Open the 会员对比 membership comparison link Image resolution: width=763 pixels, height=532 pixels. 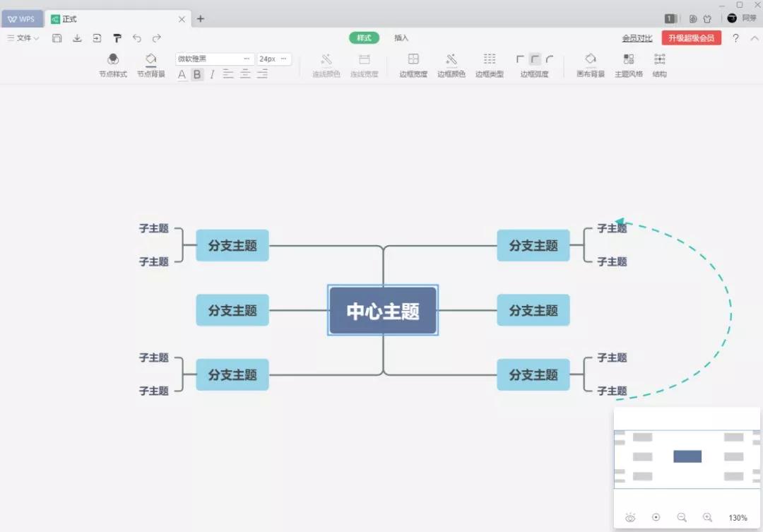tap(639, 39)
